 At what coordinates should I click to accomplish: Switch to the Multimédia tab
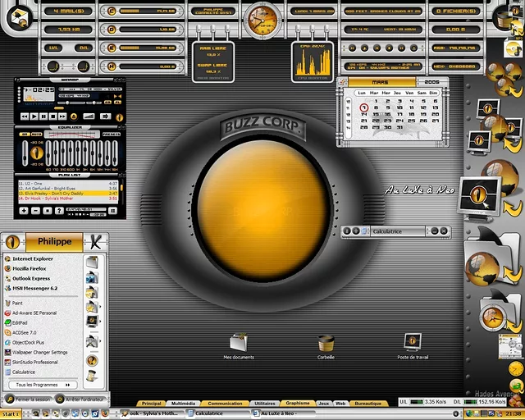point(184,404)
